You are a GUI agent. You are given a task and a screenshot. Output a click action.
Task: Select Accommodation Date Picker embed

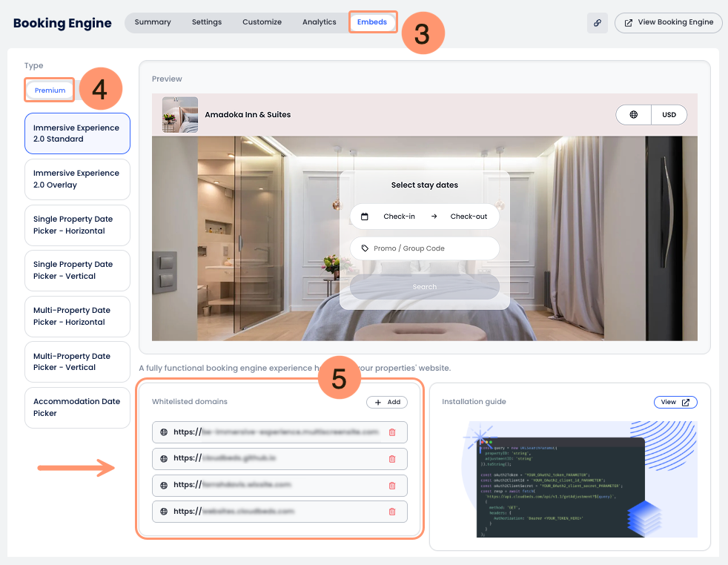[77, 408]
